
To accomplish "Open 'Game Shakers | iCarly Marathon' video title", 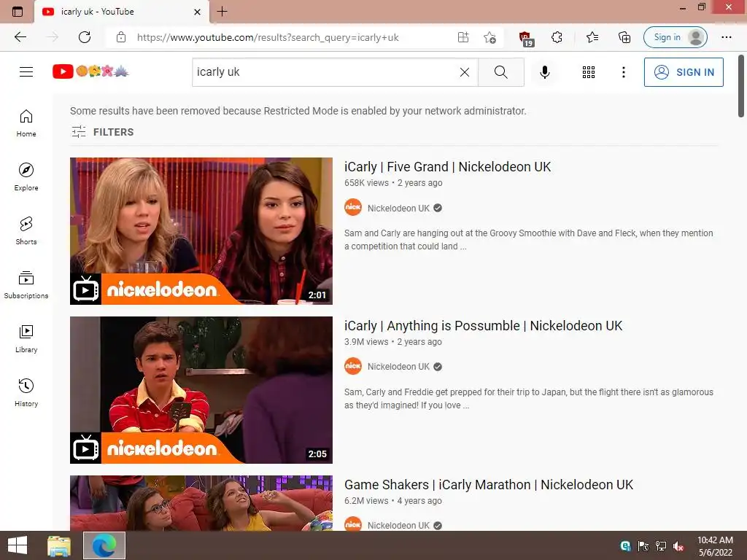I will (x=489, y=485).
